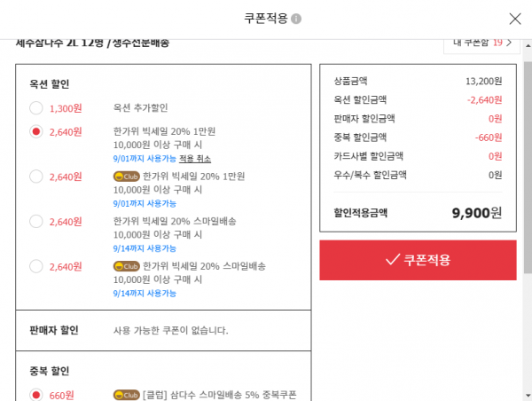Click the Club badge on 스마일배송 20% coupon
The height and width of the screenshot is (401, 532).
click(126, 266)
